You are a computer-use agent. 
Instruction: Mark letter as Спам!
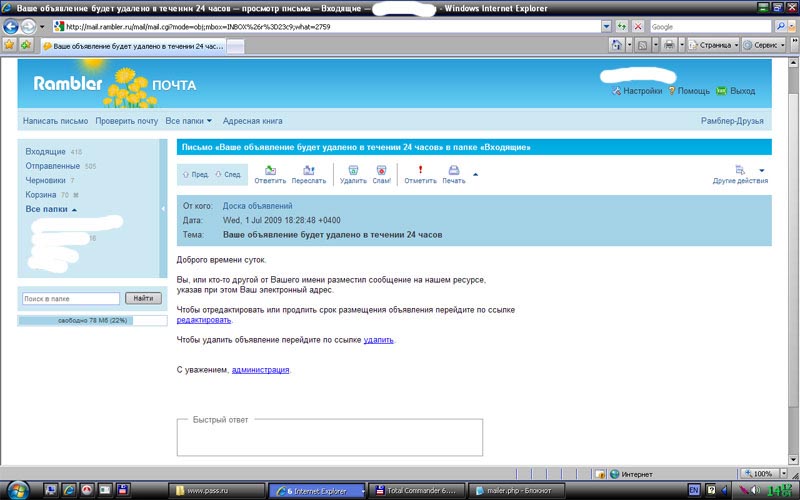tap(382, 174)
